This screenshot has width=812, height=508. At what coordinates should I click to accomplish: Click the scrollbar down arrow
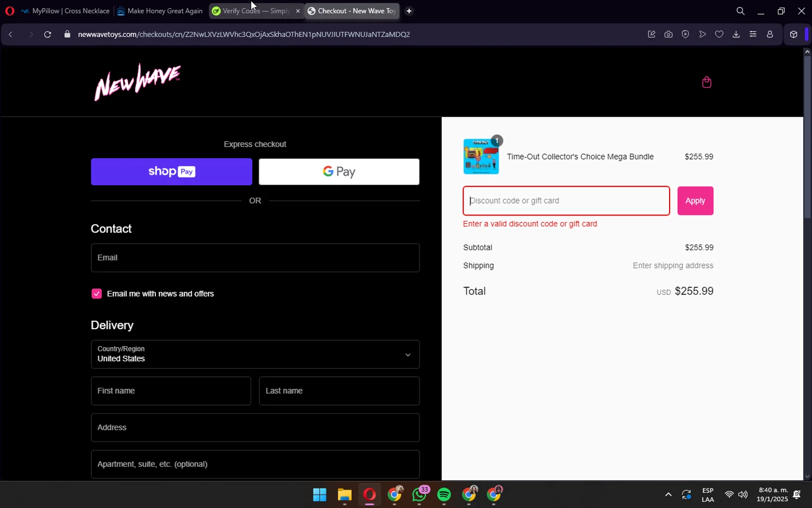pyautogui.click(x=807, y=477)
